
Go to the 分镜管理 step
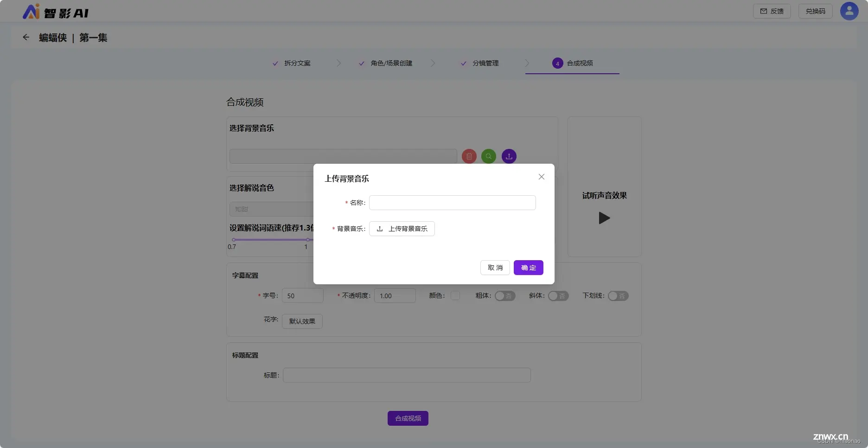[480, 63]
